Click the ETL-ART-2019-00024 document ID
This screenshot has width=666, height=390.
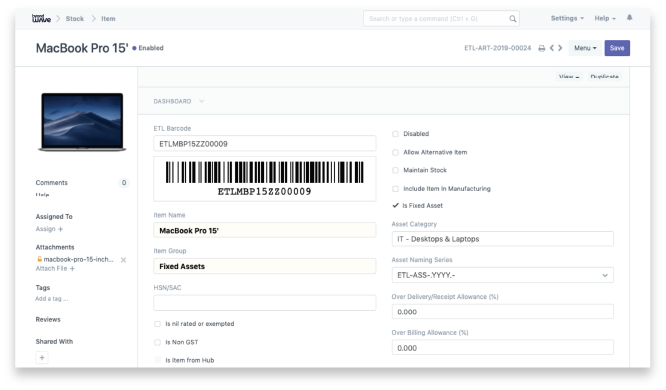point(497,48)
